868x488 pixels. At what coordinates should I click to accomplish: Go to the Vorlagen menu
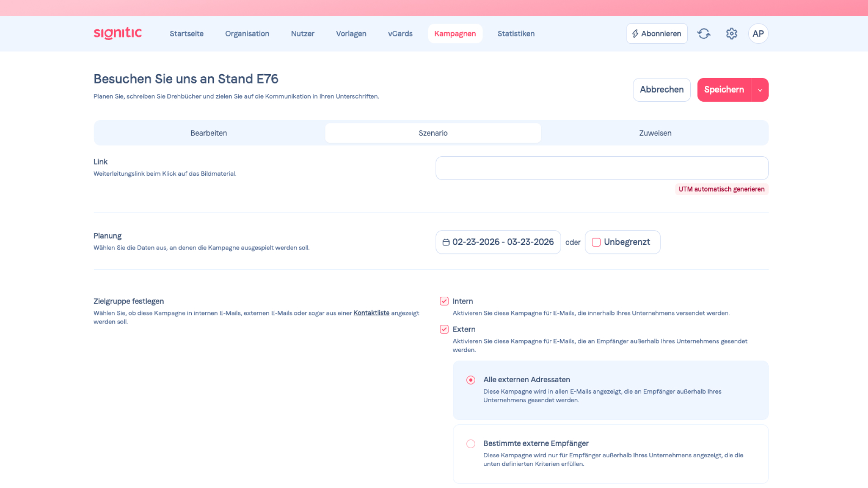(351, 33)
